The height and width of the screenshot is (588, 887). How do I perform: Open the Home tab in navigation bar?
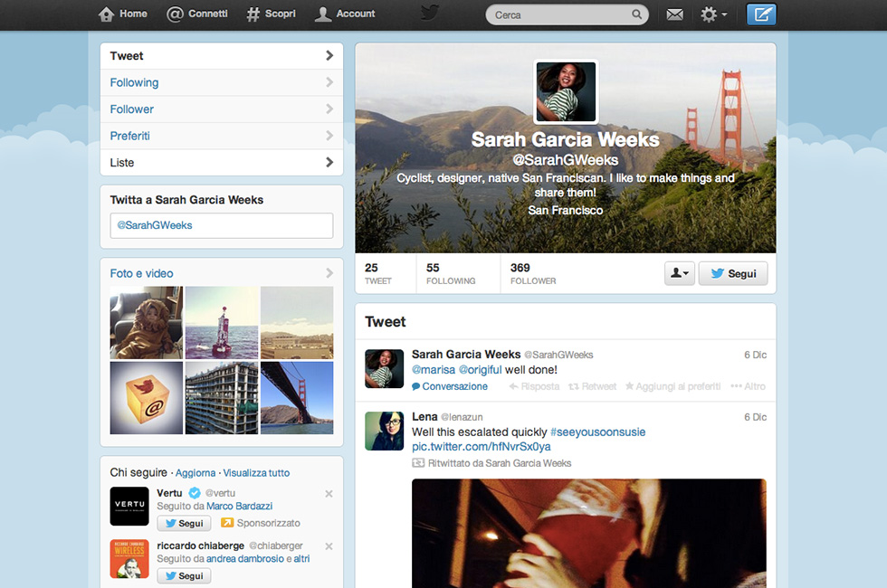[123, 14]
